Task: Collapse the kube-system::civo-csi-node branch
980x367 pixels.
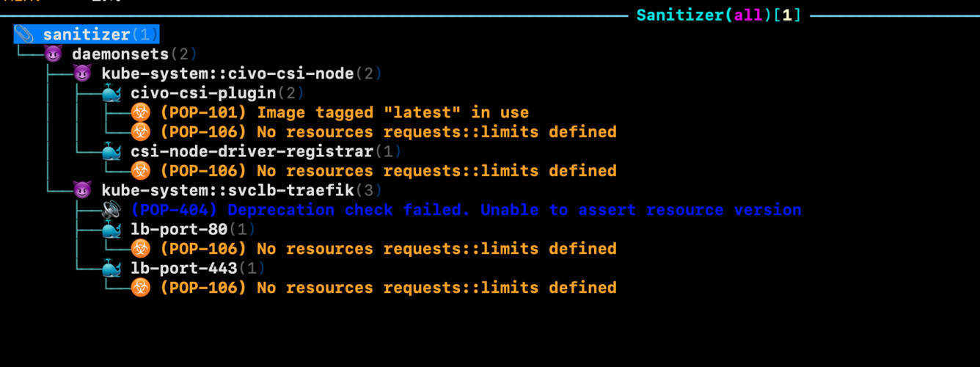Action: click(x=227, y=73)
